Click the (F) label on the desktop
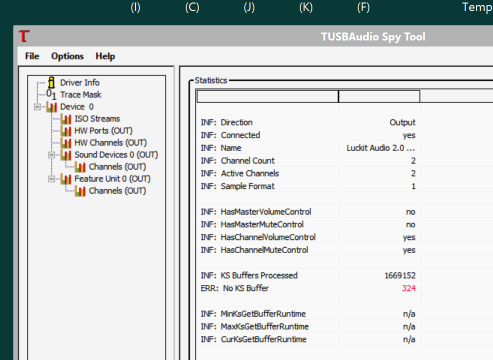 pyautogui.click(x=363, y=7)
